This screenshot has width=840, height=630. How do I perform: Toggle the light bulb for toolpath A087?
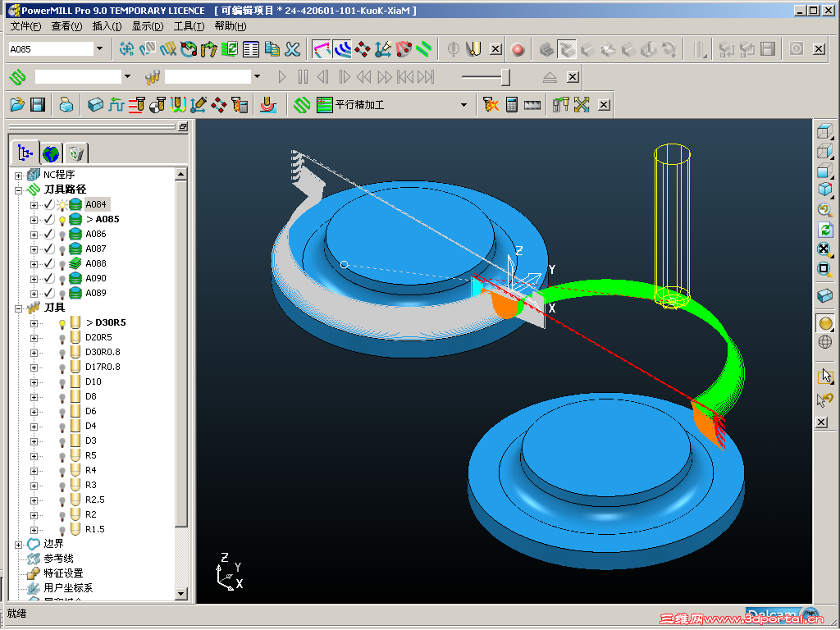pyautogui.click(x=62, y=249)
